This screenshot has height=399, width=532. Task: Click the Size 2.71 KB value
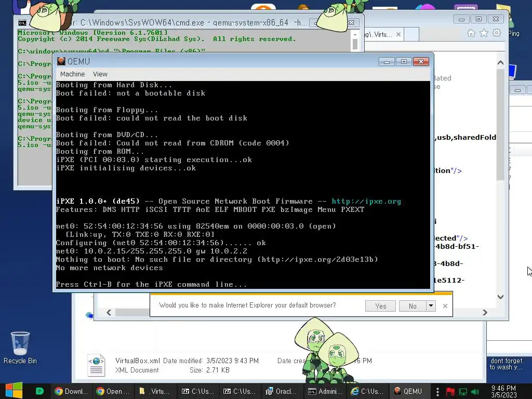coord(218,370)
